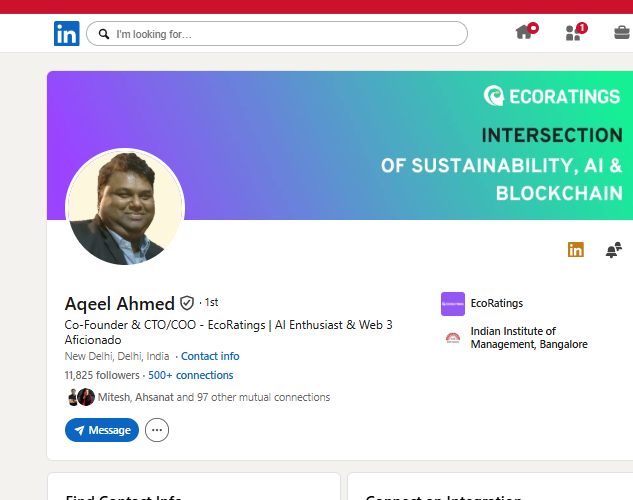Select the location New Delhi, Delhi, India
This screenshot has width=633, height=500.
[117, 356]
